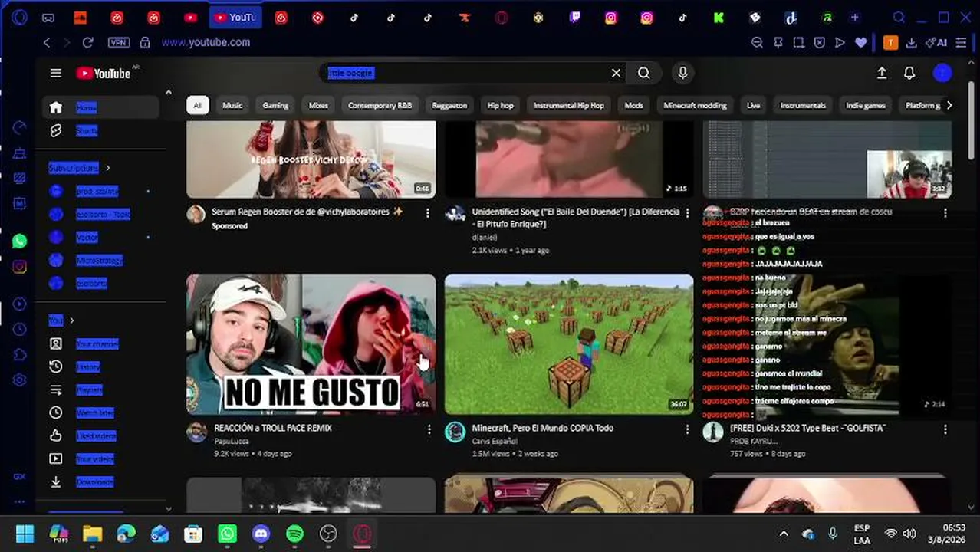Switch to the Twitch tab
This screenshot has height=552, width=980.
click(x=574, y=17)
